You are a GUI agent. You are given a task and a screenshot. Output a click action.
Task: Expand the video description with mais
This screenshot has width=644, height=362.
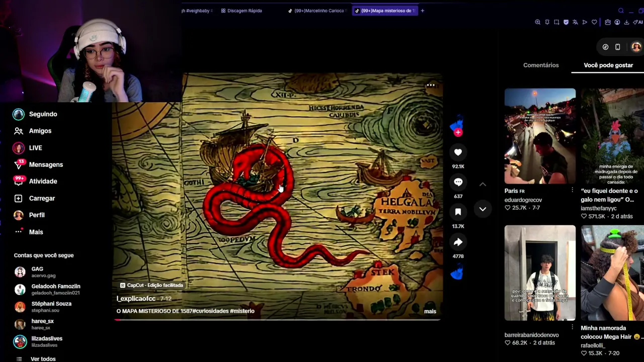pos(430,311)
